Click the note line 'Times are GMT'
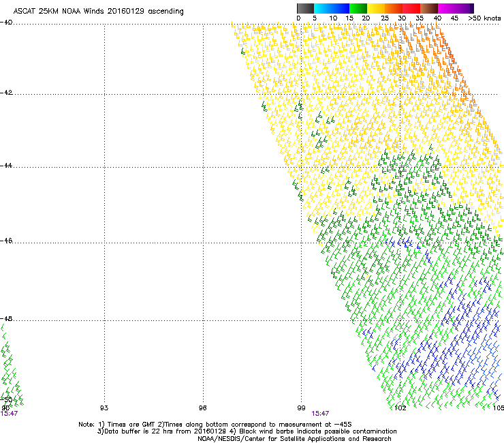This screenshot has height=443, width=504. (x=215, y=425)
